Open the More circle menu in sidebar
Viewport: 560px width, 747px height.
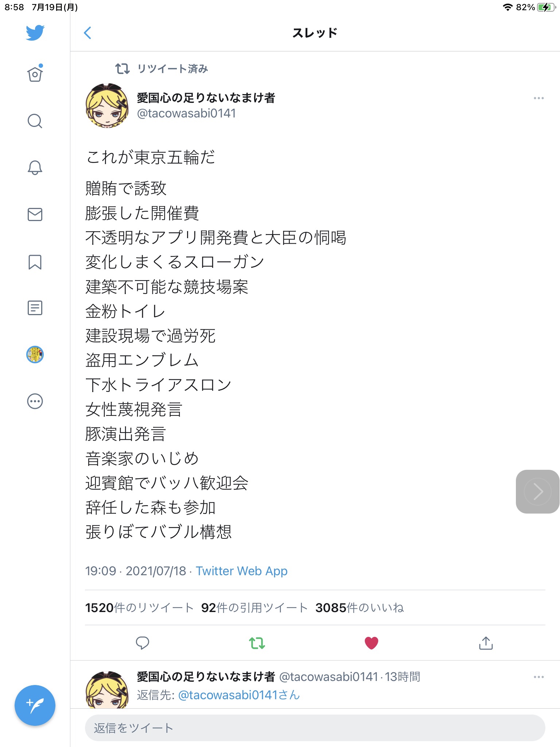35,401
